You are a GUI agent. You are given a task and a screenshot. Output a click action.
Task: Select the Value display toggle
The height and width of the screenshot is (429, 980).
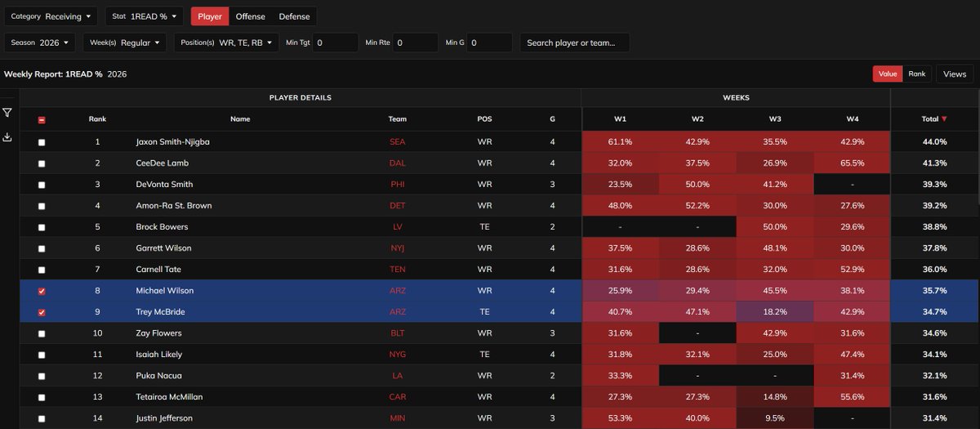point(888,74)
